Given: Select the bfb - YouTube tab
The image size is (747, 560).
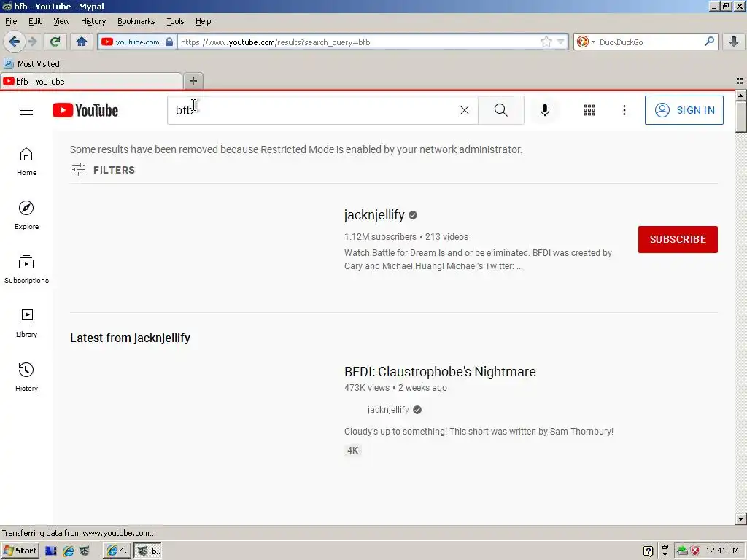Looking at the screenshot, I should pyautogui.click(x=90, y=82).
